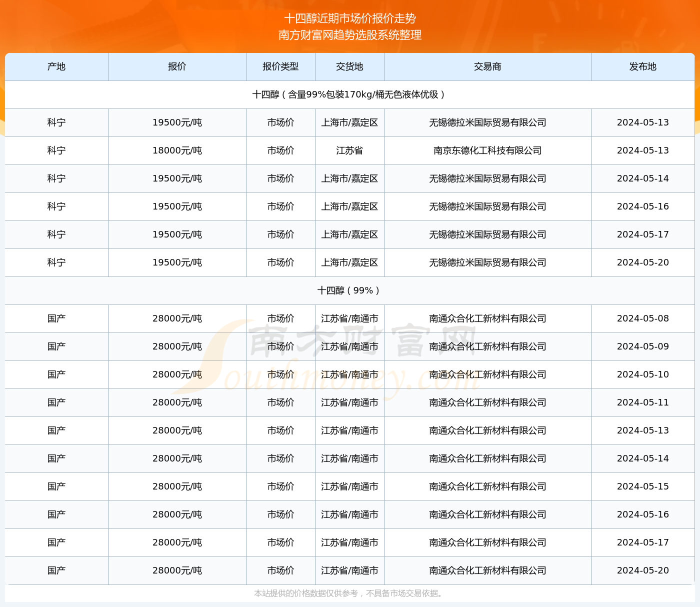
Task: Select the 交易商 column header
Action: (x=487, y=66)
